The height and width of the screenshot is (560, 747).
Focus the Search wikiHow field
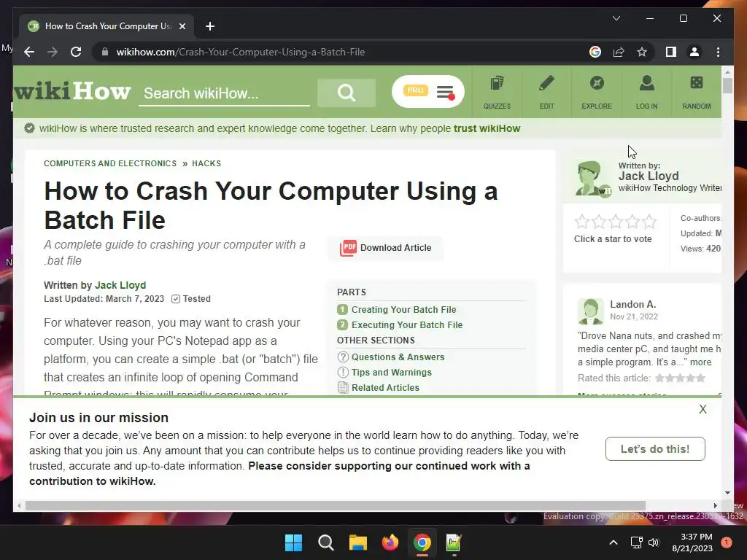(x=224, y=93)
